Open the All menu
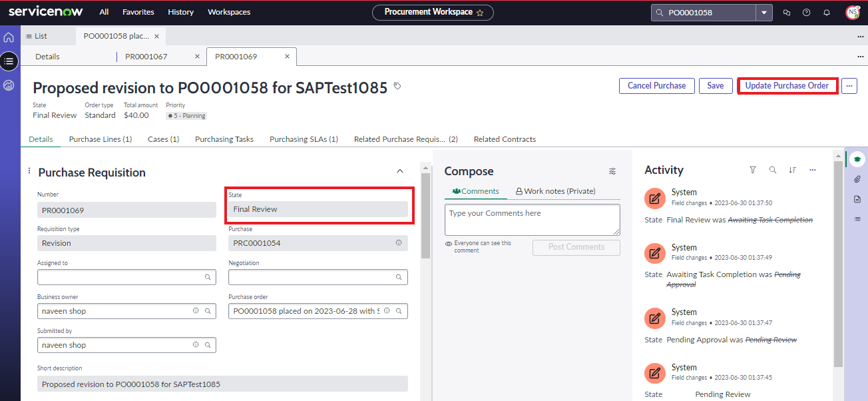Screen dimensions: 868x401 105,12
